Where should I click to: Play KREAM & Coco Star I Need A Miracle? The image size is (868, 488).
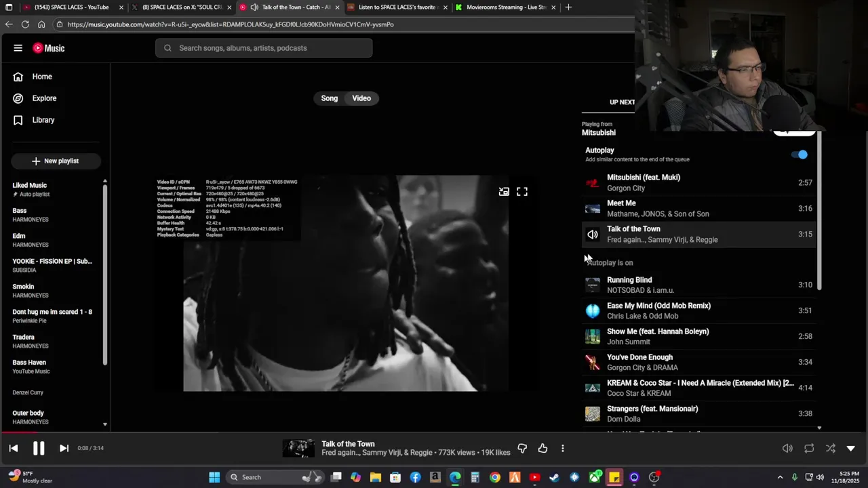coord(698,388)
